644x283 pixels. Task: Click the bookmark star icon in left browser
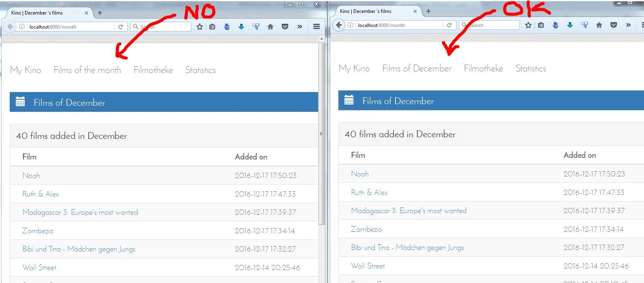coord(200,27)
